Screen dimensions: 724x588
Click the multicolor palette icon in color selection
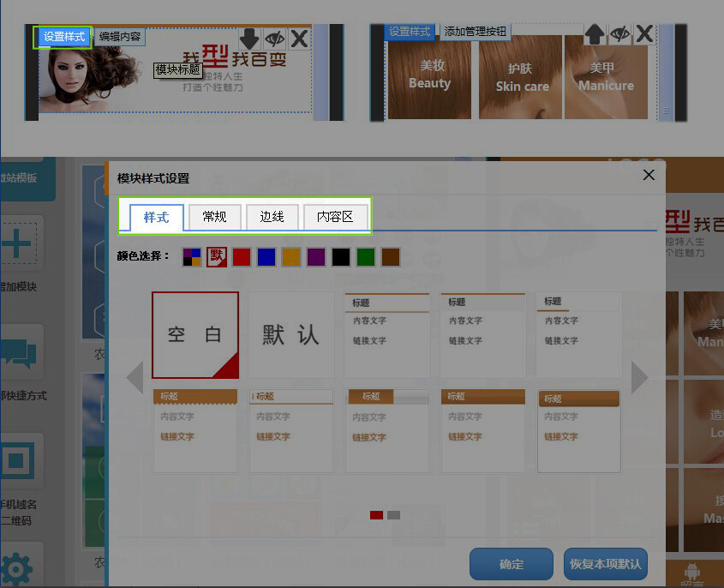(193, 256)
